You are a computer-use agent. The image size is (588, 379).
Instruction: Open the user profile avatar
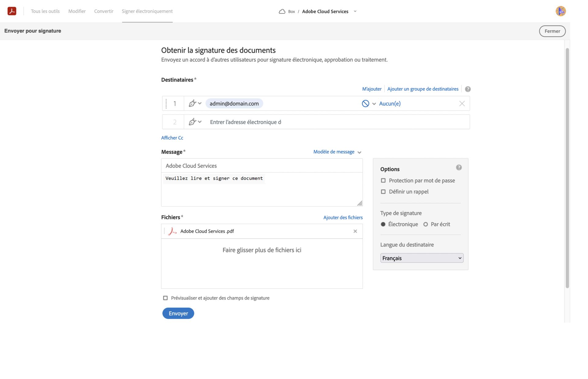pyautogui.click(x=560, y=11)
